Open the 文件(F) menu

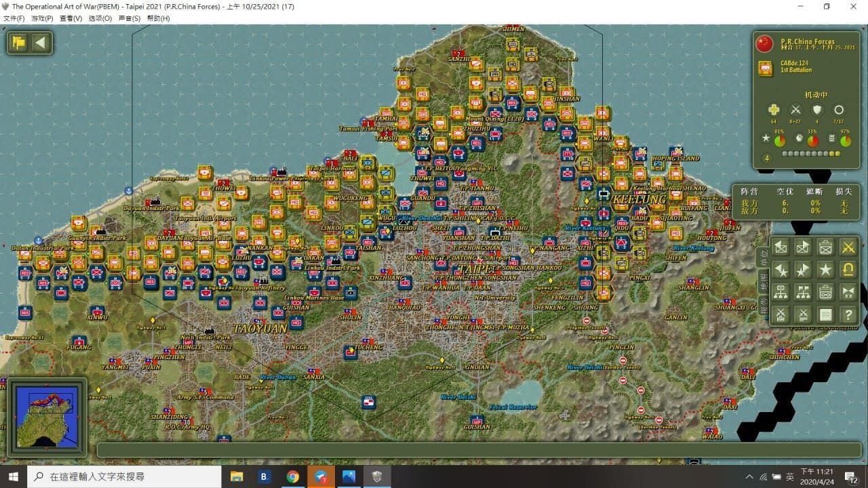pos(14,18)
